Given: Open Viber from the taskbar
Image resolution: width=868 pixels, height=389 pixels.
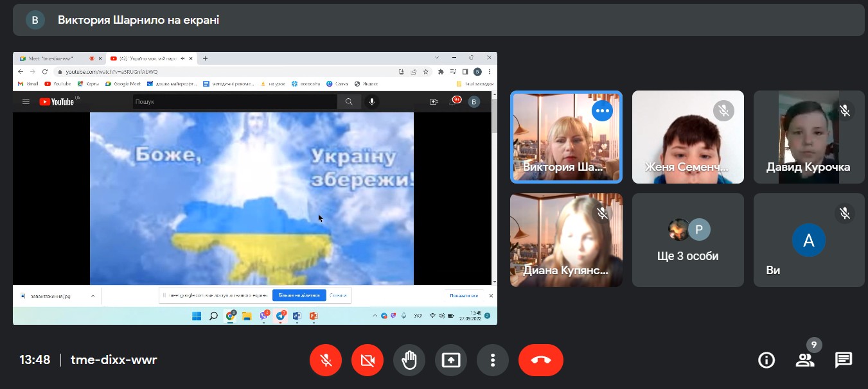Looking at the screenshot, I should 264,316.
